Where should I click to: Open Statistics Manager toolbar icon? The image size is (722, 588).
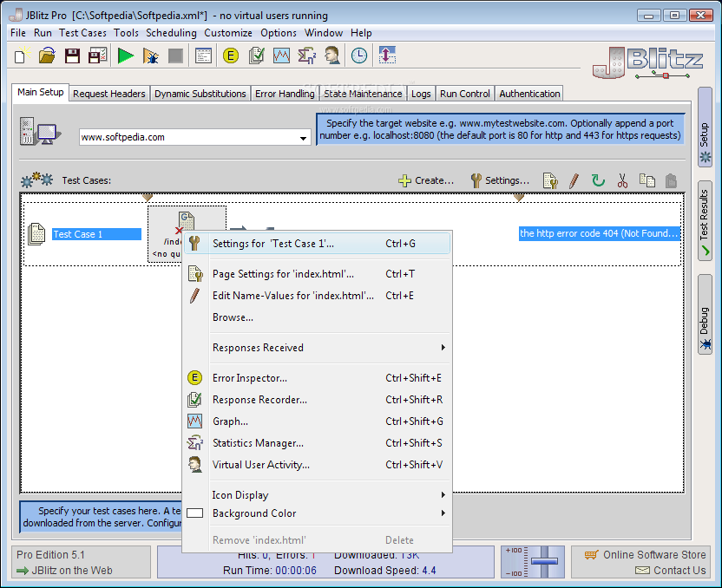pyautogui.click(x=306, y=56)
